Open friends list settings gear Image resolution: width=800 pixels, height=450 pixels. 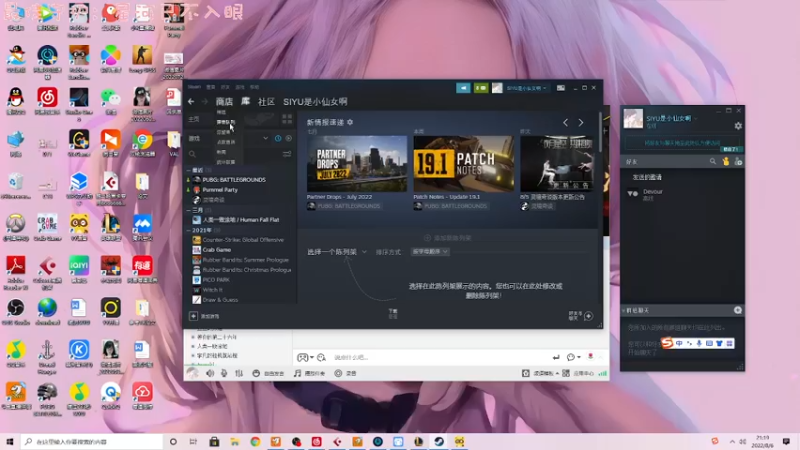(738, 126)
